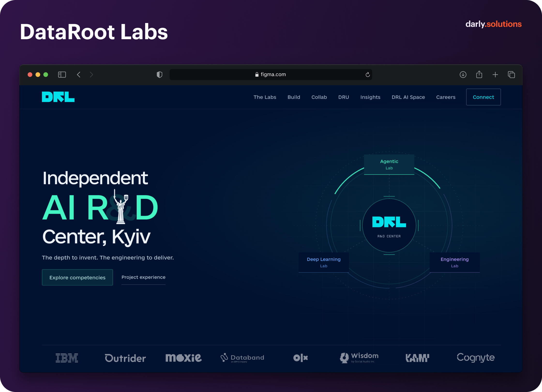Open the downloads icon in the toolbar
Image resolution: width=542 pixels, height=392 pixels.
463,75
